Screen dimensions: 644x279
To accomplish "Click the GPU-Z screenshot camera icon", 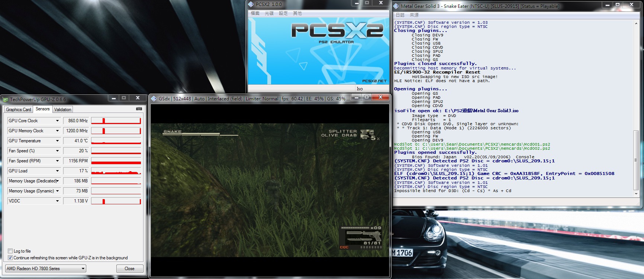I will coord(139,109).
